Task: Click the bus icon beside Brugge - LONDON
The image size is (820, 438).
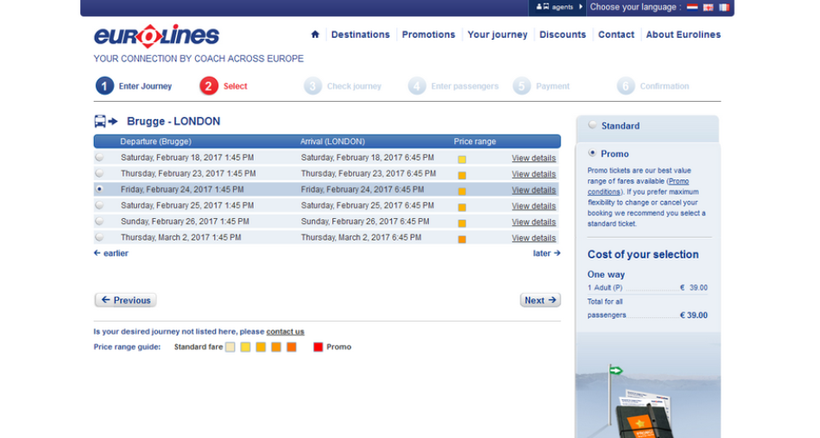Action: coord(106,121)
